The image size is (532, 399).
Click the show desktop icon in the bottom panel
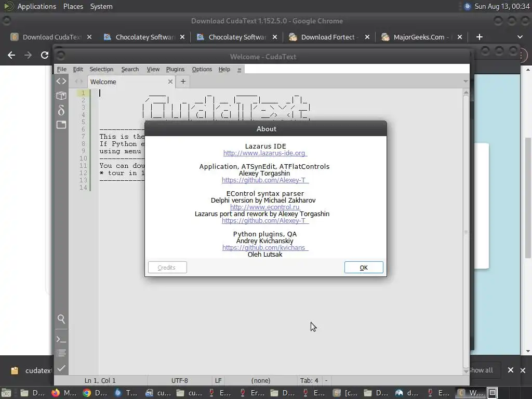pos(7,393)
